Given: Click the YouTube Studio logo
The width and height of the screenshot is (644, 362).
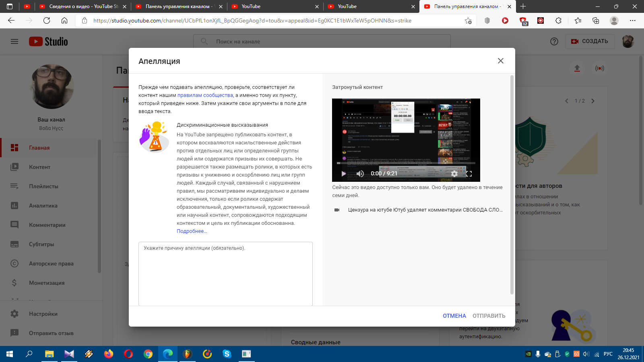Looking at the screenshot, I should pos(48,41).
